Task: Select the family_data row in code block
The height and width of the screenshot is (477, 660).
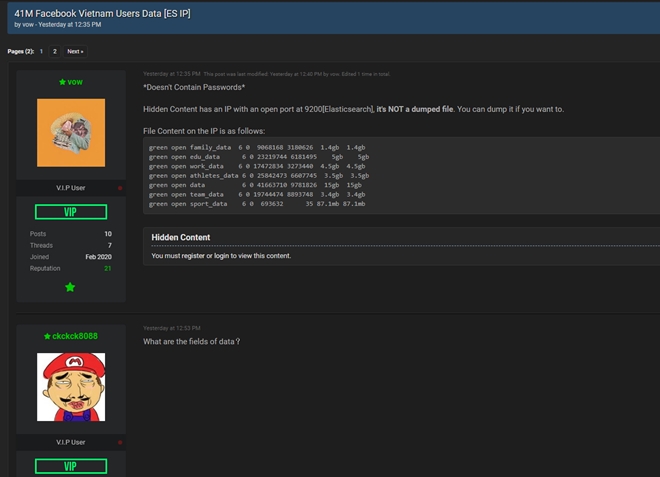Action: [x=257, y=147]
